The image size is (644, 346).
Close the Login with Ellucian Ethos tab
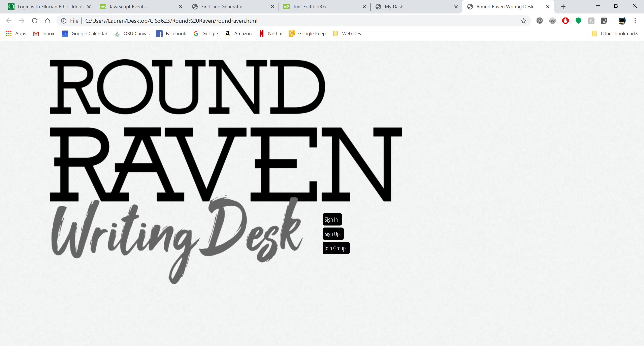point(89,7)
